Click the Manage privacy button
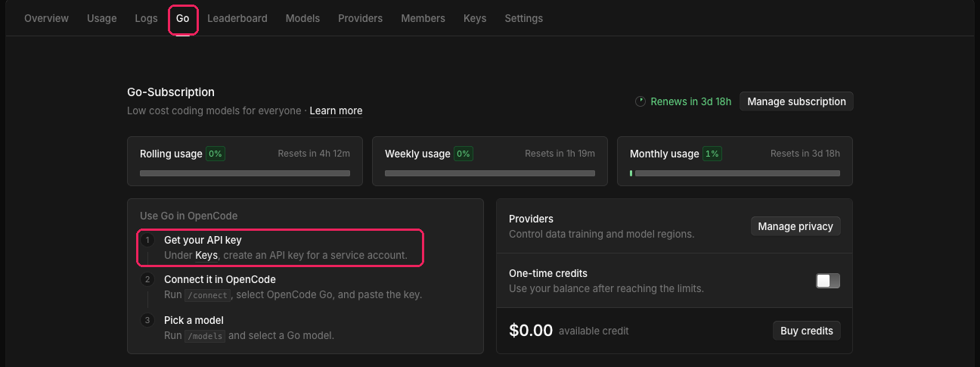The image size is (980, 367). click(795, 226)
